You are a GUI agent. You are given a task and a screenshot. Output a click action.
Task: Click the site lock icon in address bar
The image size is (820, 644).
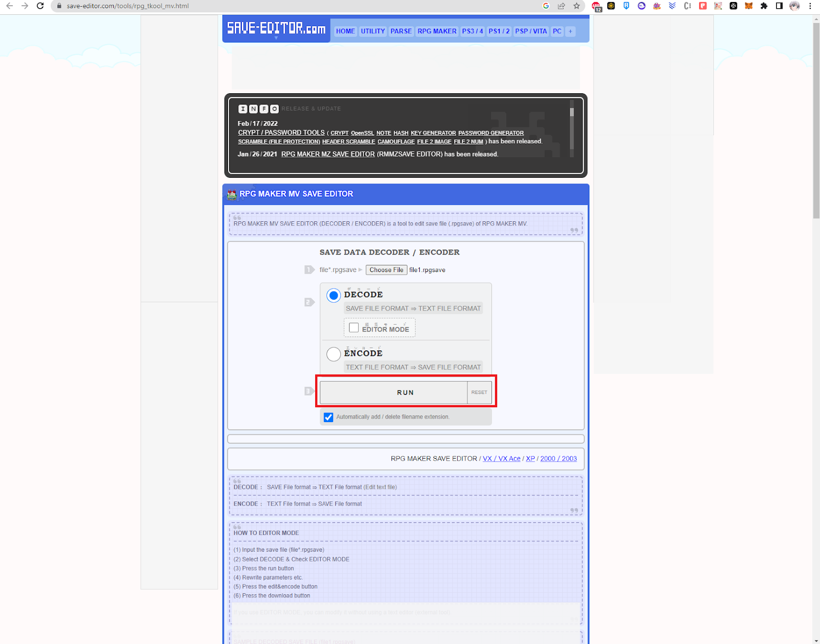click(x=59, y=6)
